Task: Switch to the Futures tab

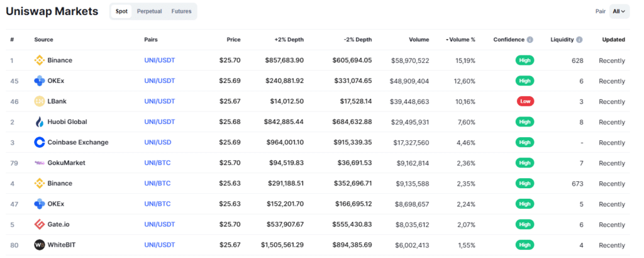Action: 182,11
